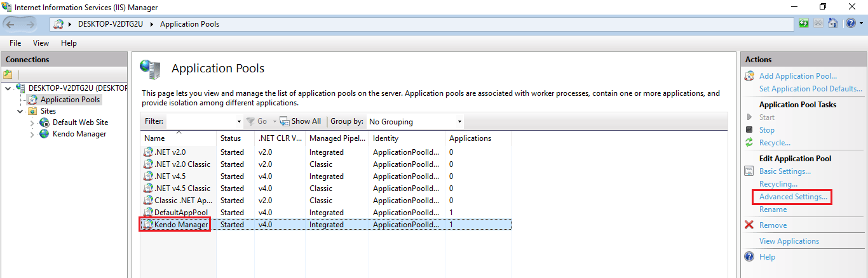Click the refresh page icon in address bar

coord(804,23)
